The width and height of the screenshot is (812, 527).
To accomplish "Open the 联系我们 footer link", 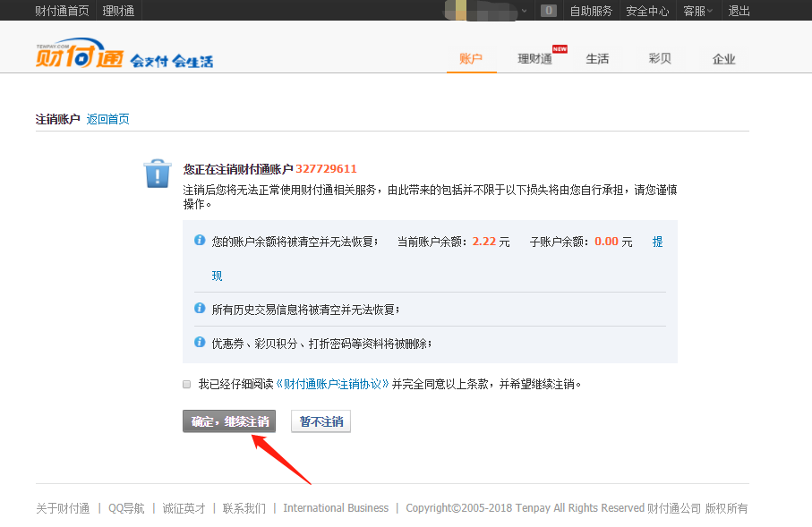I will pos(244,508).
